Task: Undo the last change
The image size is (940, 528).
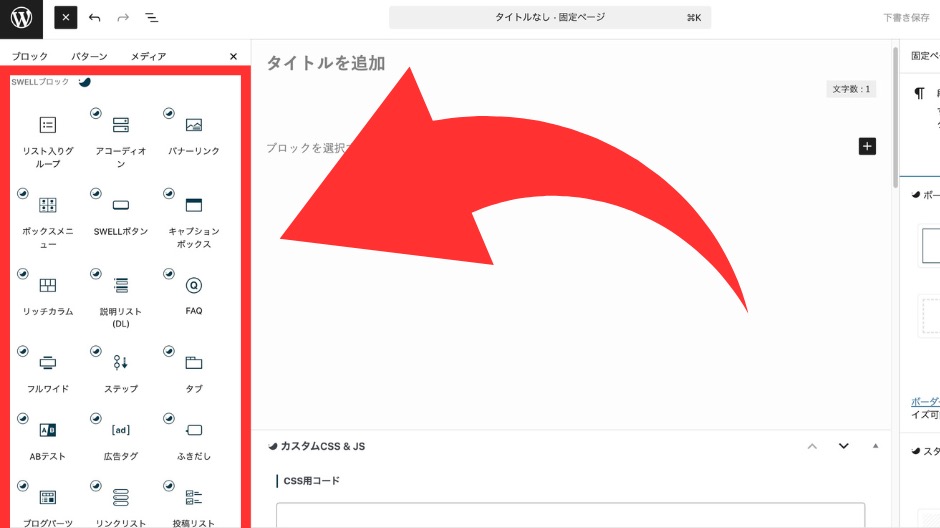Action: click(94, 17)
